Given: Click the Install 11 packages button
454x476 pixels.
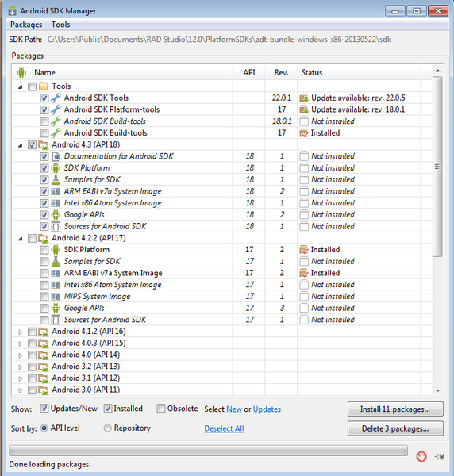Looking at the screenshot, I should (x=395, y=409).
